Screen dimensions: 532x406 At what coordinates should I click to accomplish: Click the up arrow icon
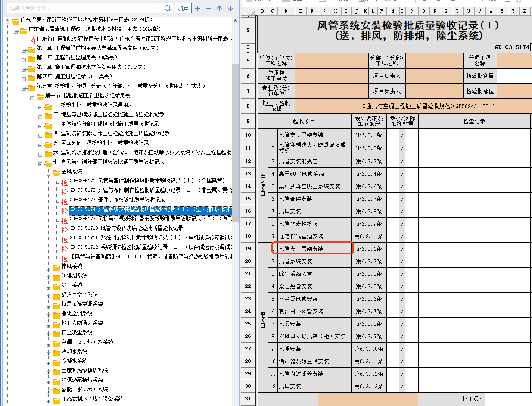pyautogui.click(x=219, y=8)
